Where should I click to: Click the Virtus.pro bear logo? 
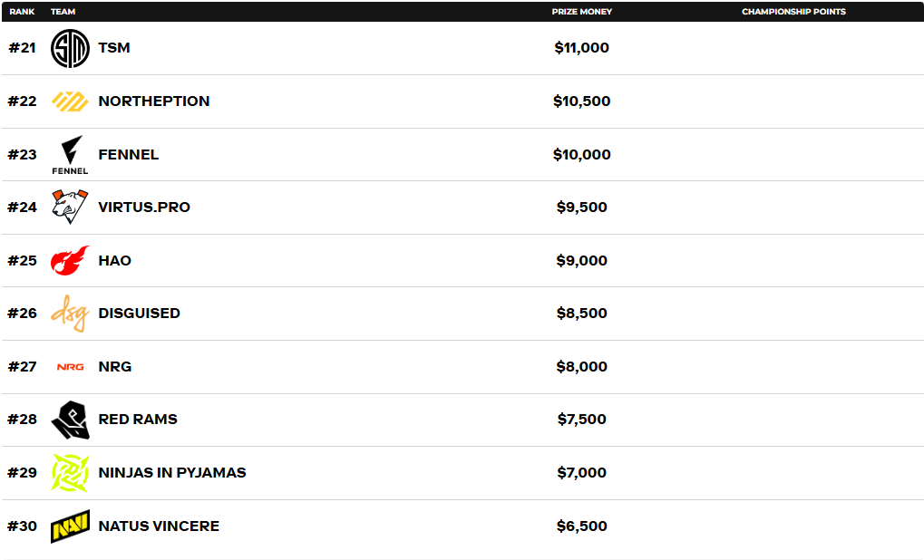coord(70,208)
